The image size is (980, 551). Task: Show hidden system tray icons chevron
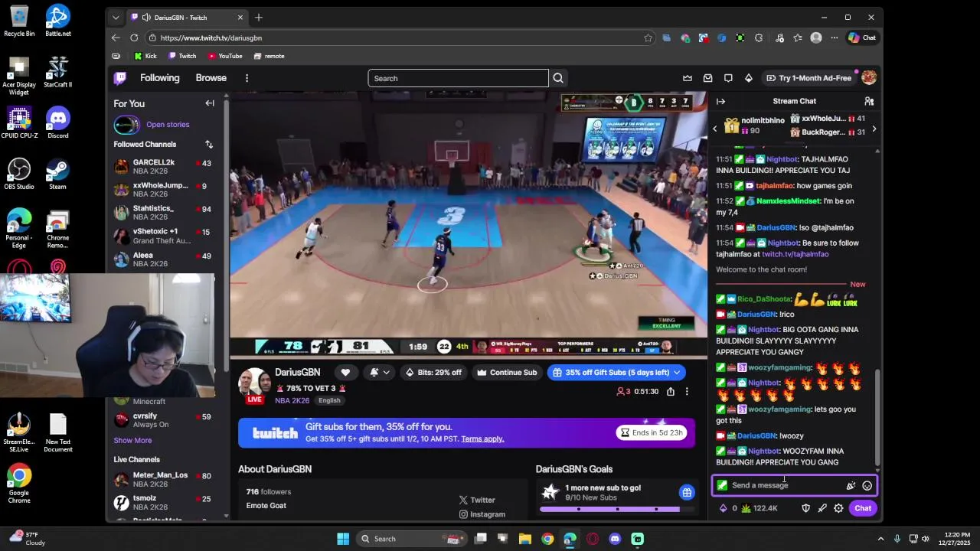click(x=880, y=539)
